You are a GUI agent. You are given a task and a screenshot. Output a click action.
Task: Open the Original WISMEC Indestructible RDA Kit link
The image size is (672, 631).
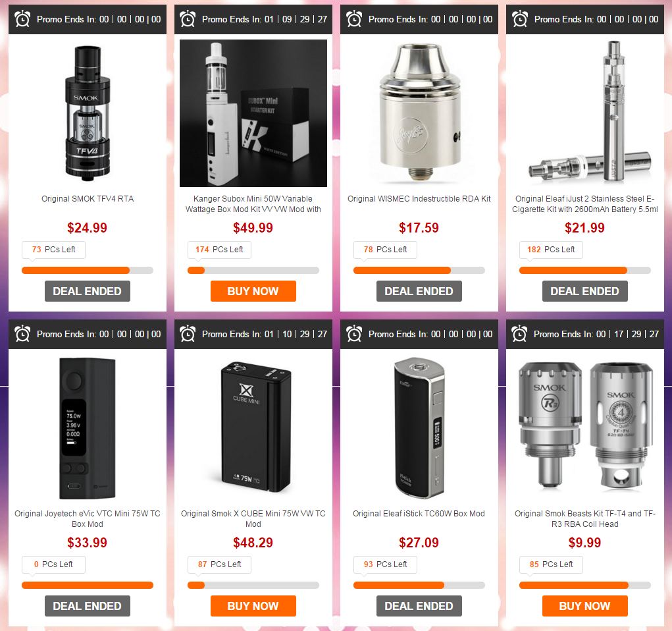(x=419, y=199)
